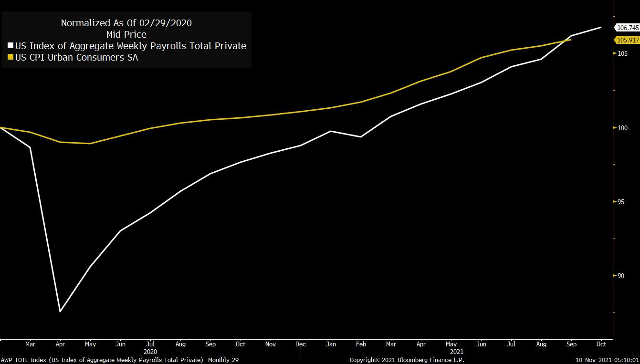
Task: Click the Normalized As Of 02/29/2020 heading
Action: pos(126,23)
